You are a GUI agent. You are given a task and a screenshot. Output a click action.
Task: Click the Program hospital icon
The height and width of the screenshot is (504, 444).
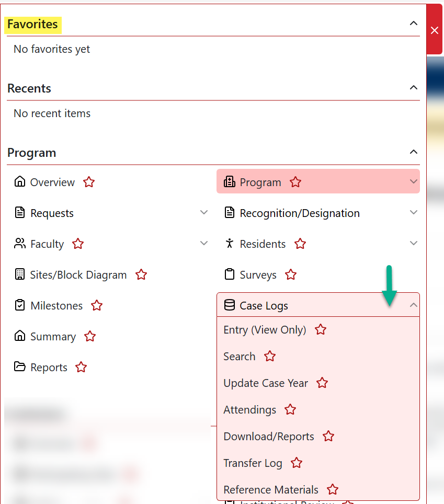[x=229, y=181]
